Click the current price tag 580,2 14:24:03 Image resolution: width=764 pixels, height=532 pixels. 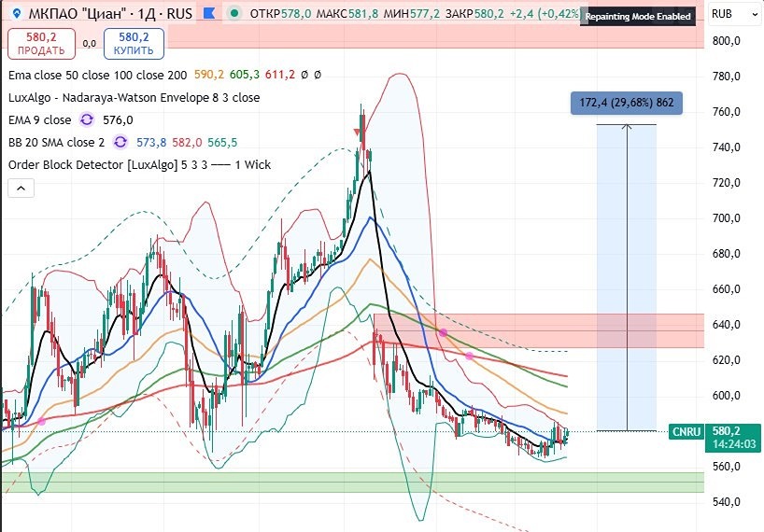coord(733,438)
